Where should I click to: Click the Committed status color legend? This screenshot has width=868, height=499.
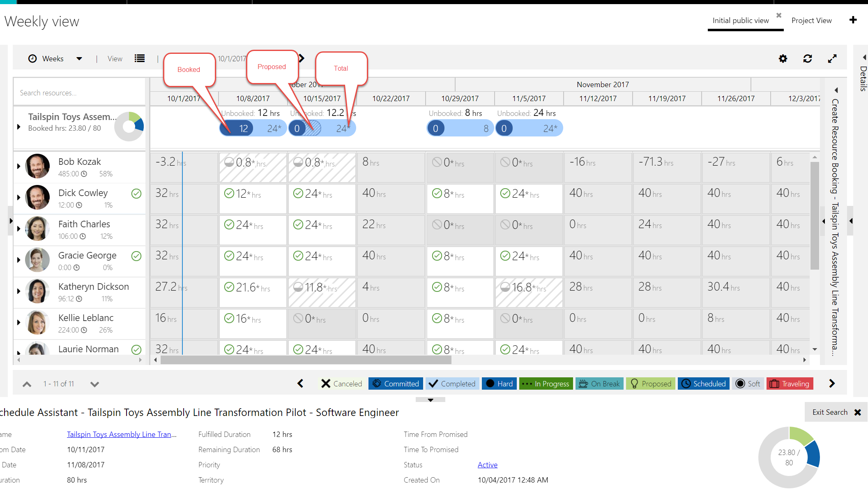396,383
